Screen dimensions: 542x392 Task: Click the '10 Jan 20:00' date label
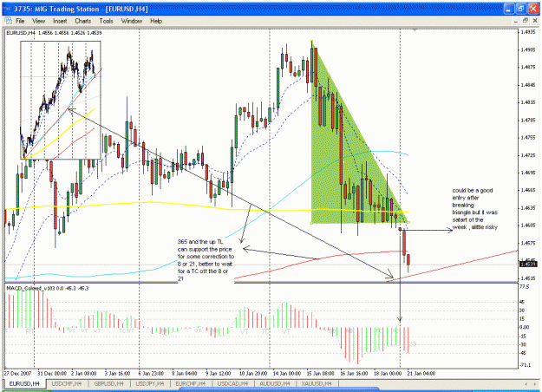point(253,373)
